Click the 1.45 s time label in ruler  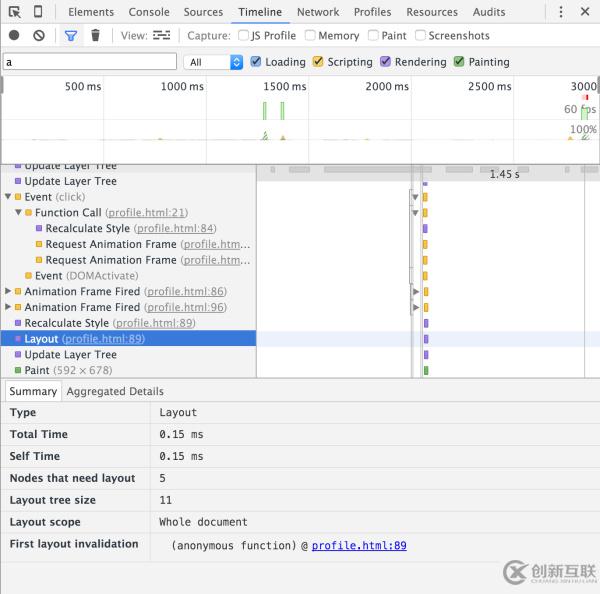click(504, 174)
